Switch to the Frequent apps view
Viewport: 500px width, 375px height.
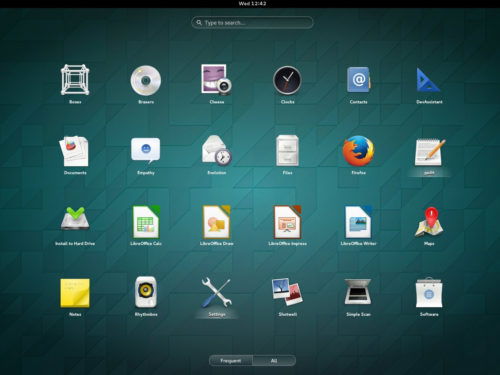231,361
